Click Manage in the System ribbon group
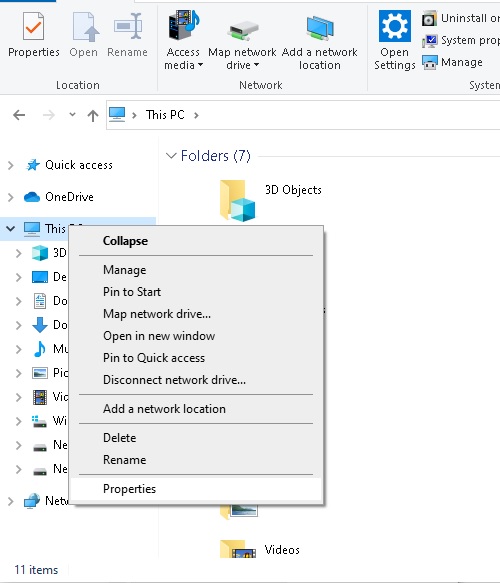This screenshot has width=500, height=583. coord(452,62)
